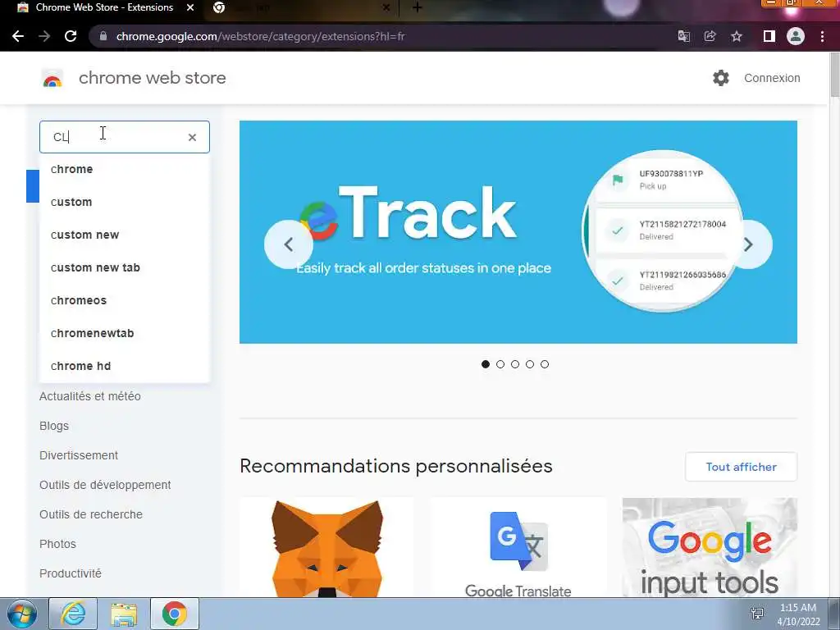Viewport: 840px width, 630px height.
Task: Clear the search box with X
Action: point(192,137)
